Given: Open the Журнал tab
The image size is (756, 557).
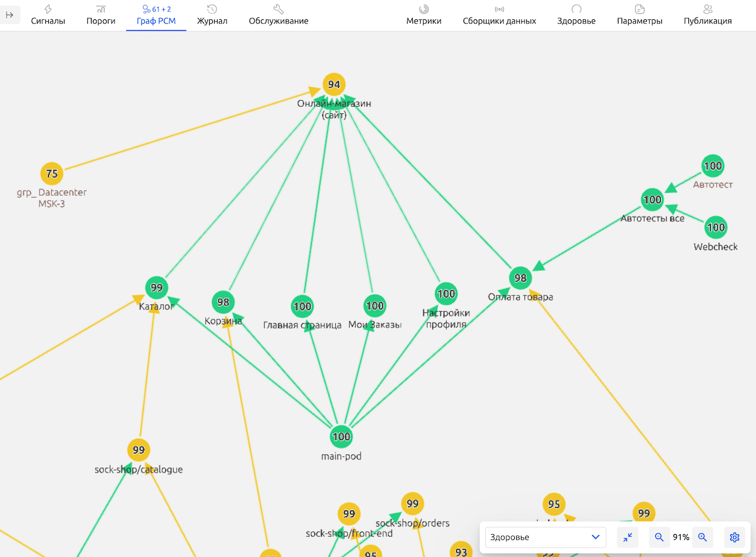Looking at the screenshot, I should [212, 15].
